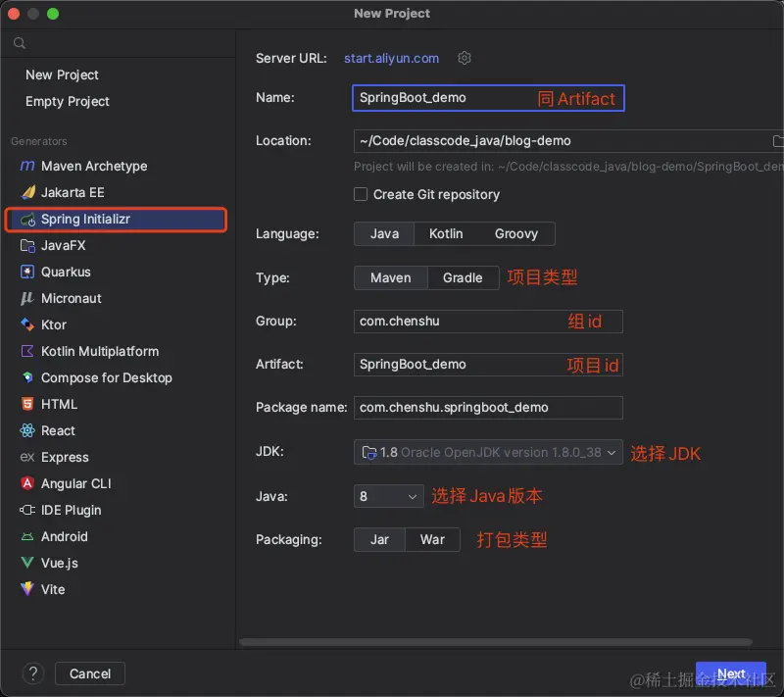Click the JavaFX generator icon
784x697 pixels.
(x=27, y=245)
